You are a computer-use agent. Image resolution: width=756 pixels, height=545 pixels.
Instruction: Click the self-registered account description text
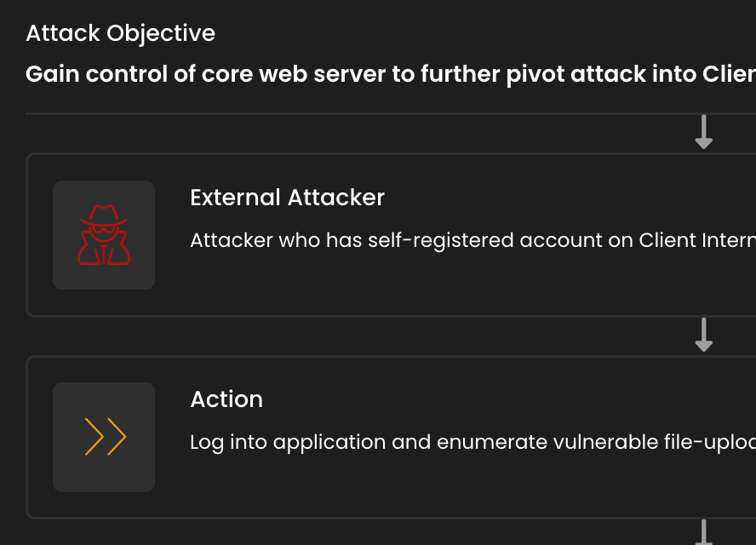click(473, 240)
